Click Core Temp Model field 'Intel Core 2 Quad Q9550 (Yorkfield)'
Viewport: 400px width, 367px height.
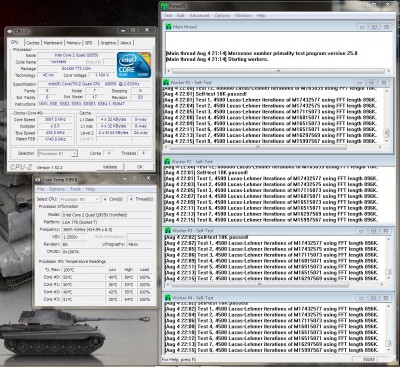click(x=106, y=215)
